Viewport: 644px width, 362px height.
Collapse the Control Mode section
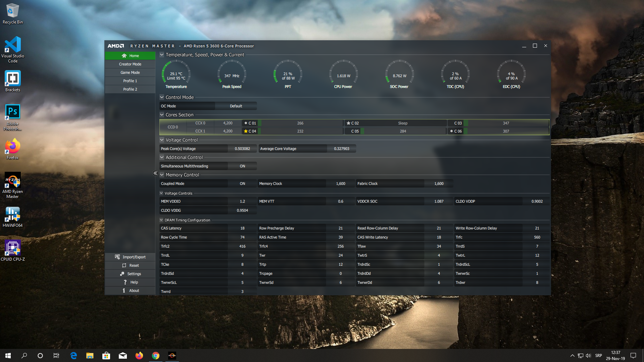(162, 97)
